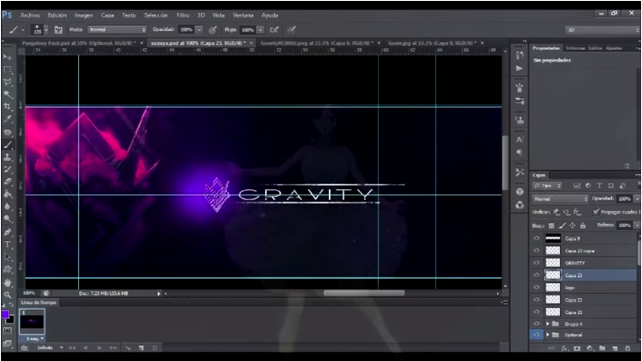Select the Eraser tool
The image size is (642, 361).
tap(7, 182)
